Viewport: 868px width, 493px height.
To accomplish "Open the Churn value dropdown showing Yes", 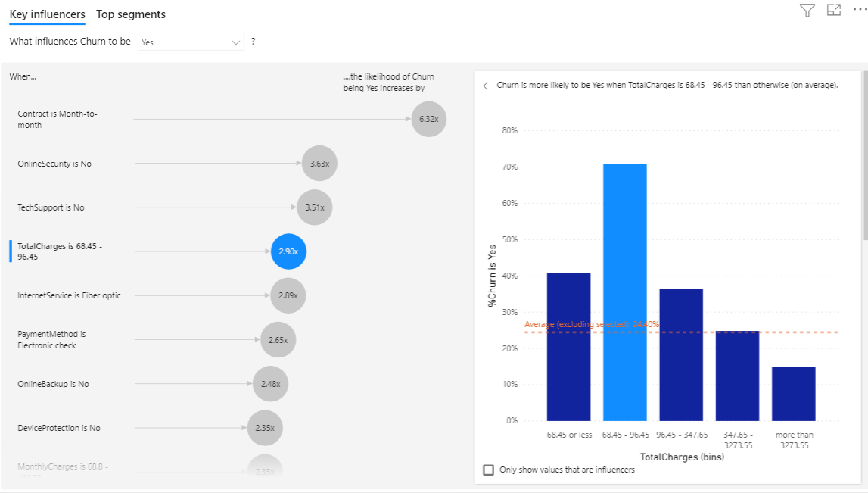I will click(x=191, y=42).
